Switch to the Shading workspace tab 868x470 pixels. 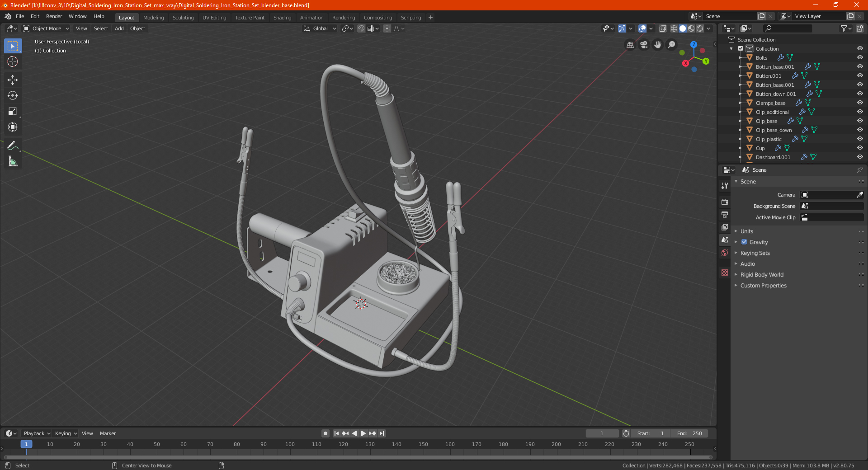point(282,18)
